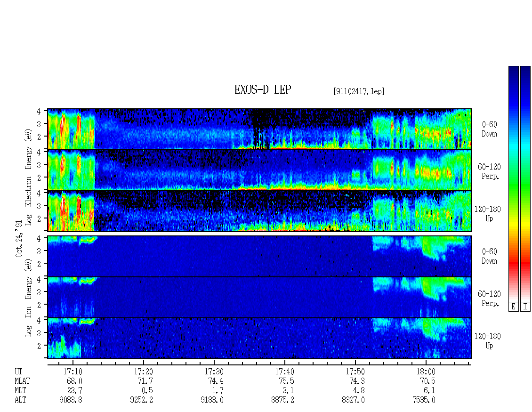This screenshot has height=412, width=532.
Task: Click the MLT value 6.1
Action: 429,391
